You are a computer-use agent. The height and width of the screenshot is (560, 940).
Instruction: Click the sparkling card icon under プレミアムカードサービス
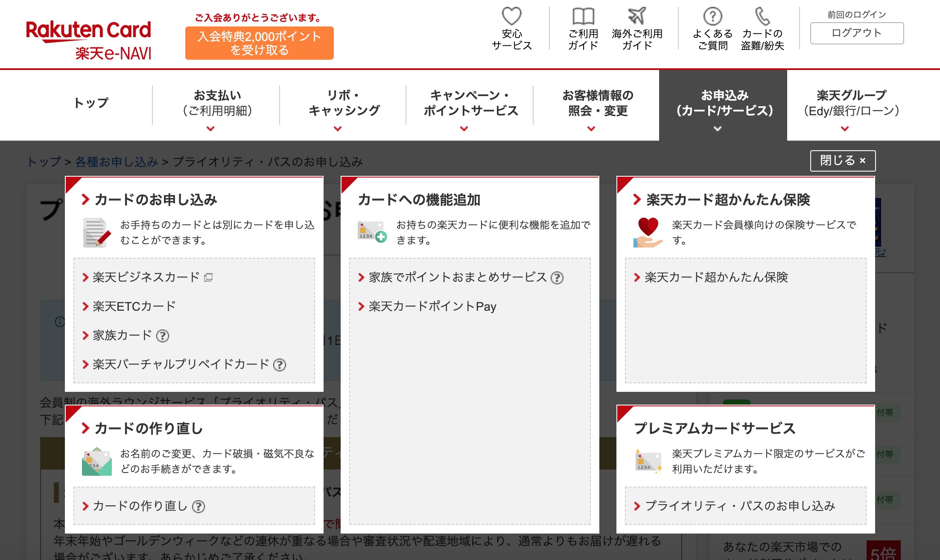tap(648, 461)
